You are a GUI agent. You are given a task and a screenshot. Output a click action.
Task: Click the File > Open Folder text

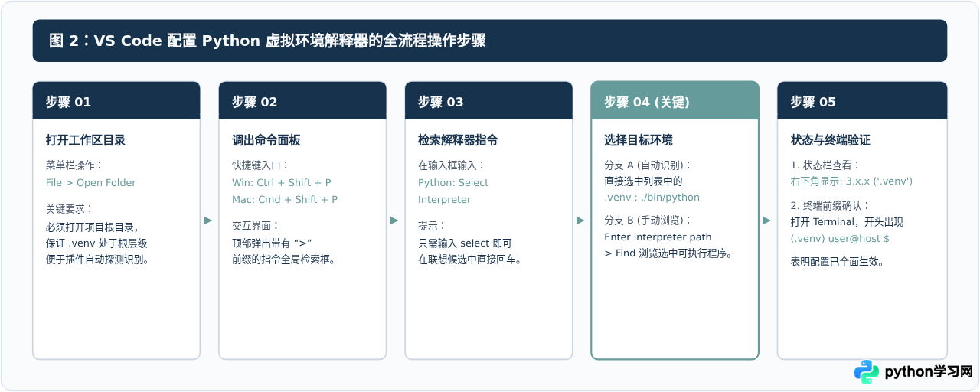point(91,183)
